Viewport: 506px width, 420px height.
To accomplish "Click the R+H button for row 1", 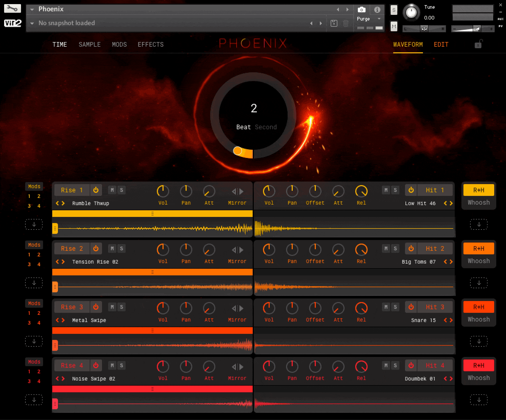I will coord(478,190).
